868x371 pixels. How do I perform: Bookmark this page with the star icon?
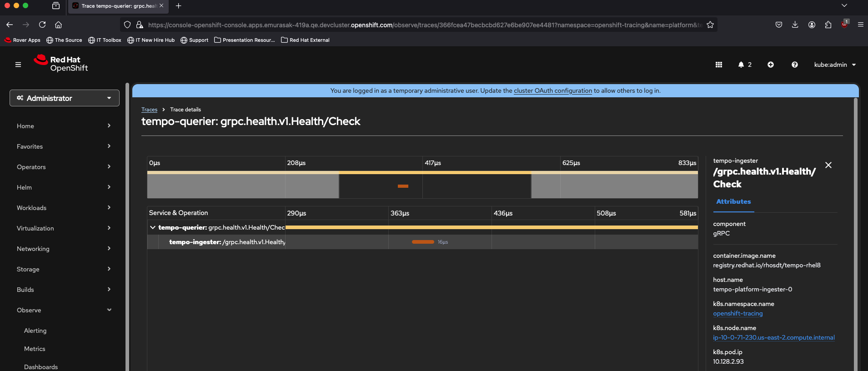click(x=710, y=25)
